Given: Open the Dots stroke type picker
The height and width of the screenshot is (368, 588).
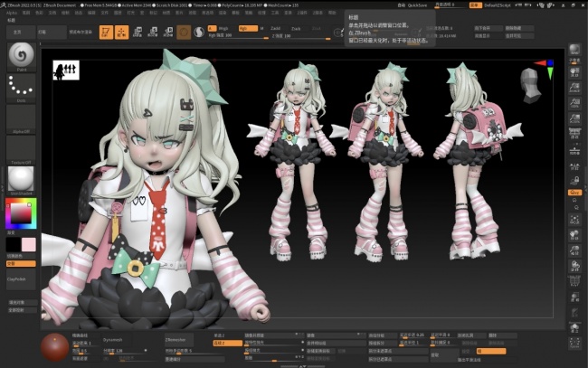Looking at the screenshot, I should tap(22, 88).
